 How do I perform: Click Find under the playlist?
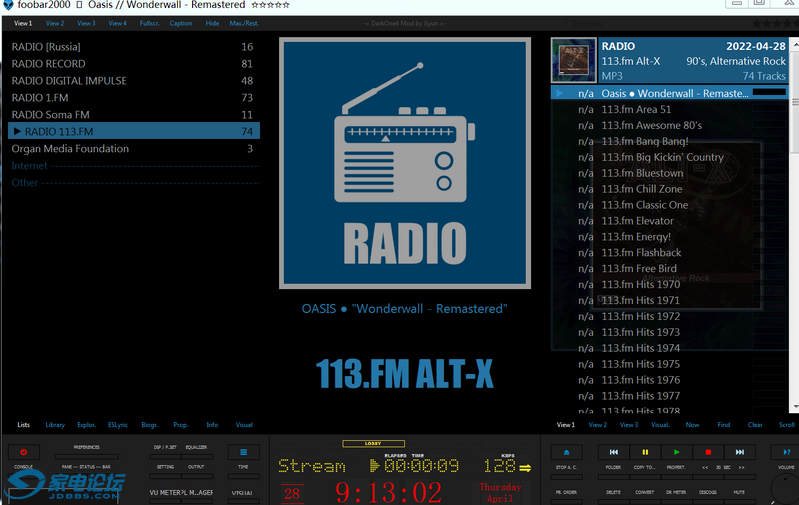click(x=724, y=424)
